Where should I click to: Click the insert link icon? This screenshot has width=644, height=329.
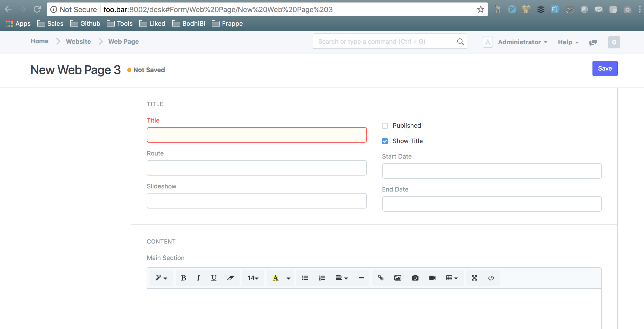pos(381,278)
